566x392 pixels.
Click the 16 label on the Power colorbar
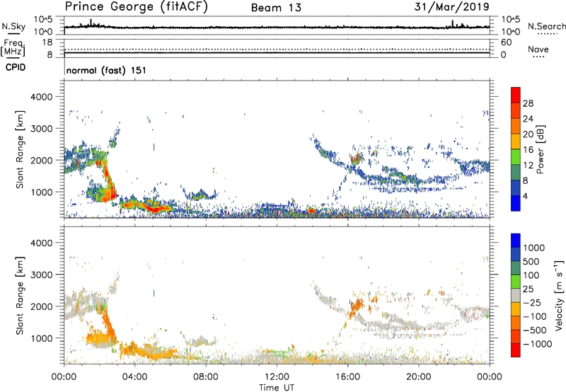click(528, 150)
